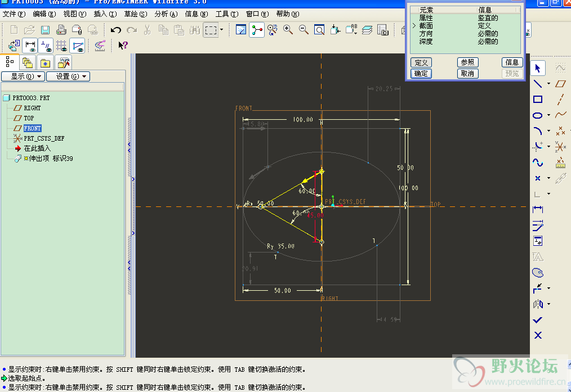Click the 信息 button in dialog

(512, 62)
